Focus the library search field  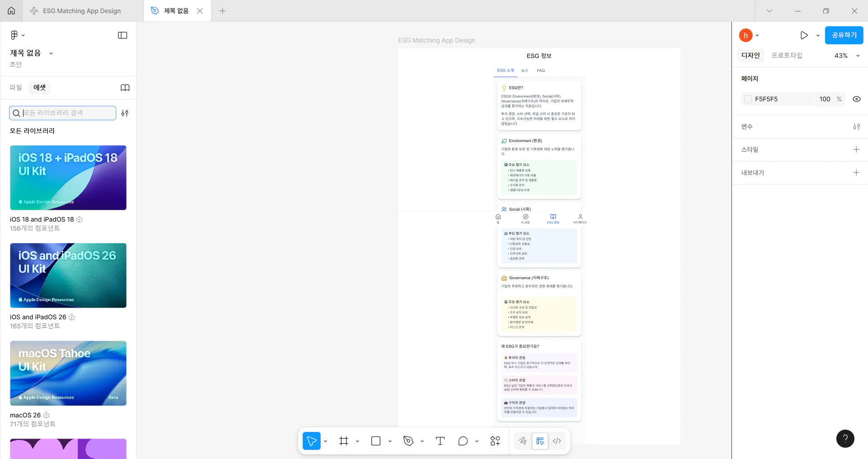click(x=62, y=113)
